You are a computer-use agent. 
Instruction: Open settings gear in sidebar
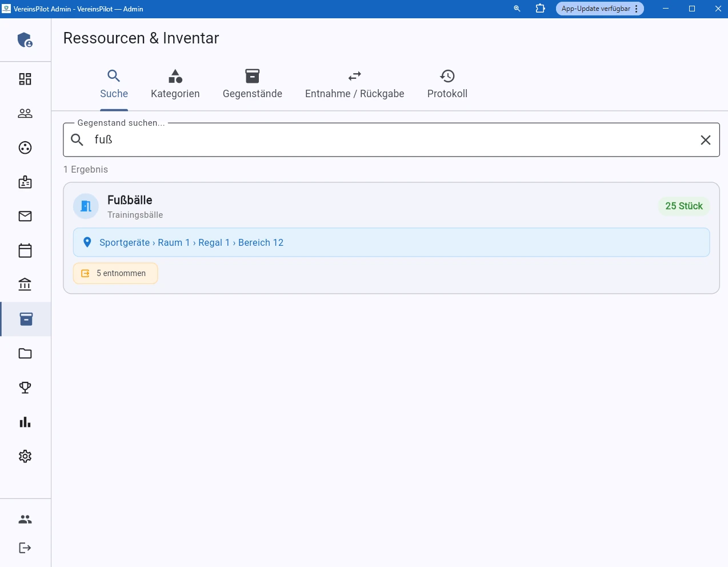click(25, 456)
